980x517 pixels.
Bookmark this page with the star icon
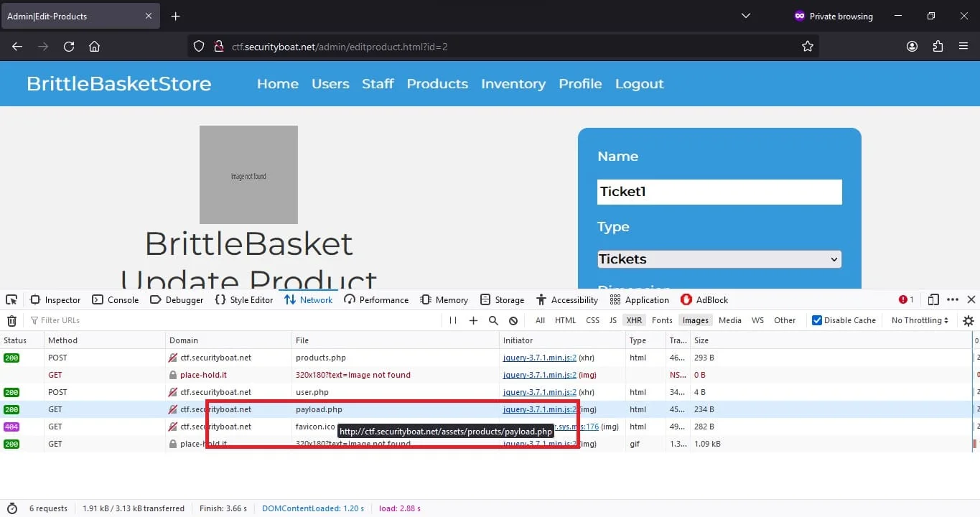coord(808,46)
